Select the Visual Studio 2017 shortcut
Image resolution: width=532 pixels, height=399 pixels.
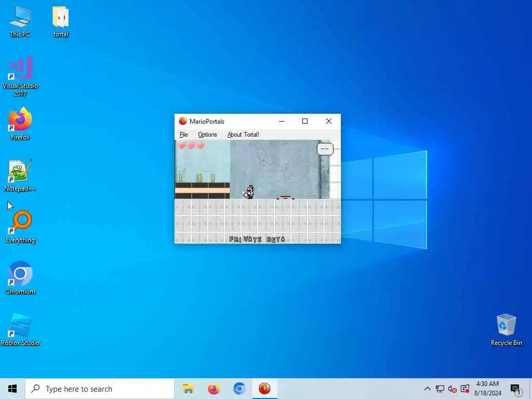click(x=20, y=76)
